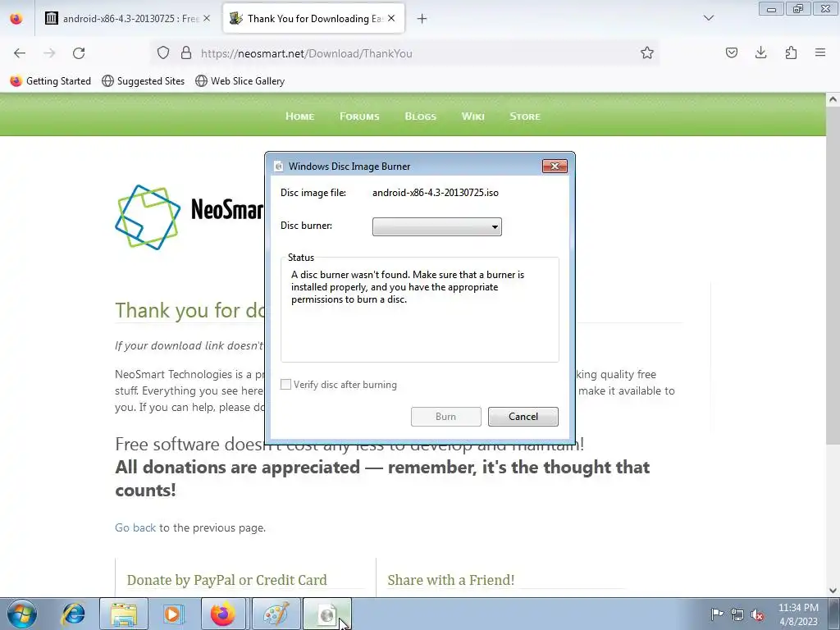The image size is (840, 630).
Task: Open Blogs in NeoSmart navigation
Action: [x=421, y=116]
